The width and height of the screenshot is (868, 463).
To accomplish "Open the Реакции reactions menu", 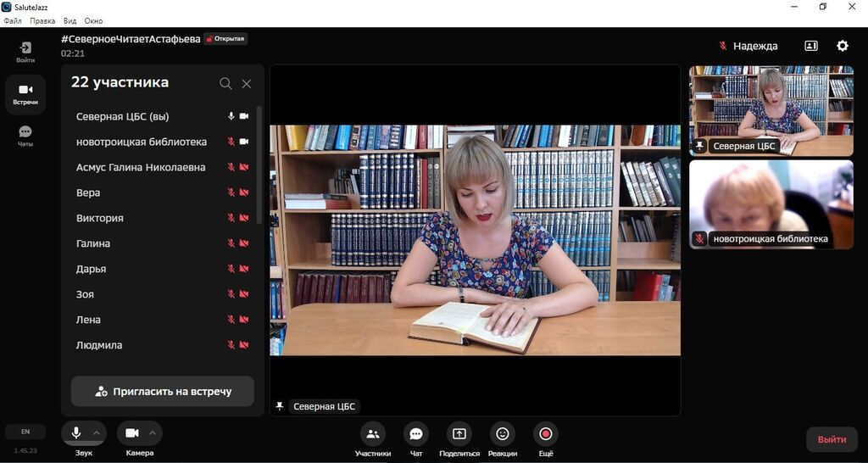I will [503, 434].
